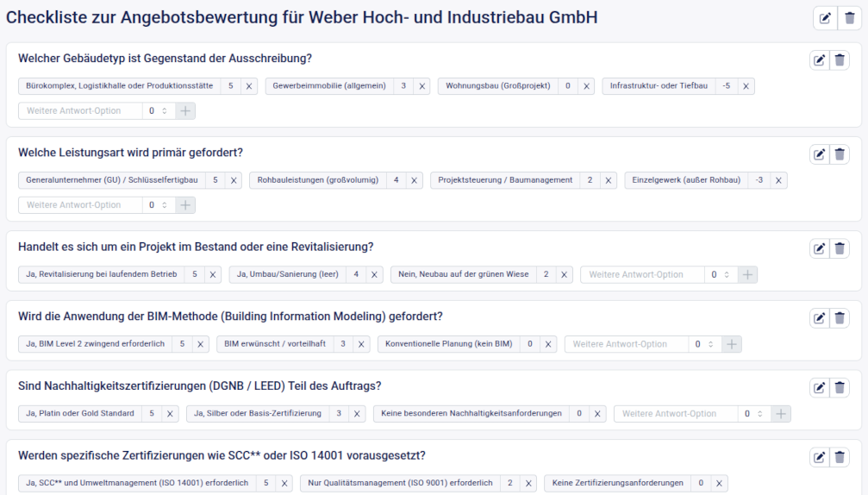Delete the entire checklist via trash icon
Screen dimensions: 868x495
(849, 18)
